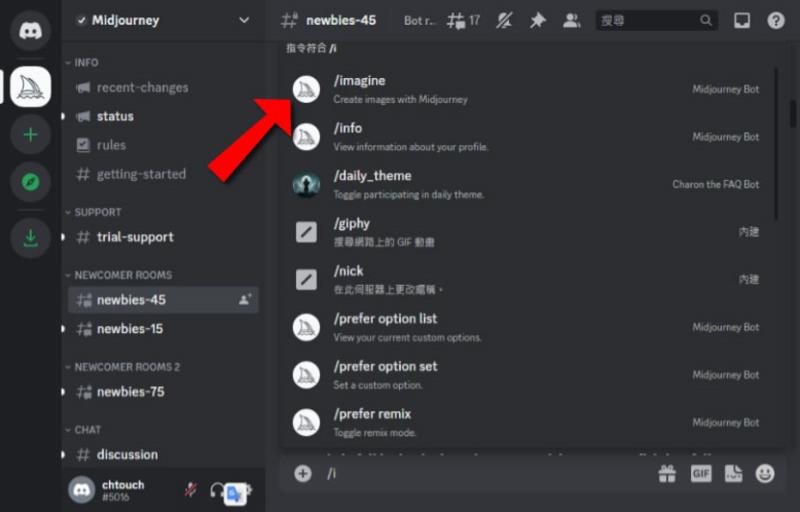Open the newbies-75 channel
The width and height of the screenshot is (800, 512).
pyautogui.click(x=163, y=392)
